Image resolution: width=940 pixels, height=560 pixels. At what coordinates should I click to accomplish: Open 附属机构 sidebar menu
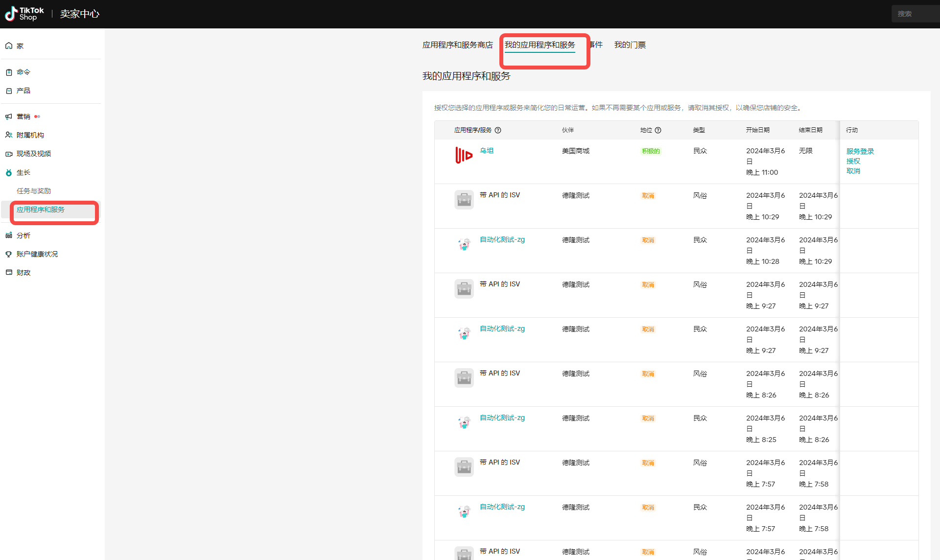[30, 135]
